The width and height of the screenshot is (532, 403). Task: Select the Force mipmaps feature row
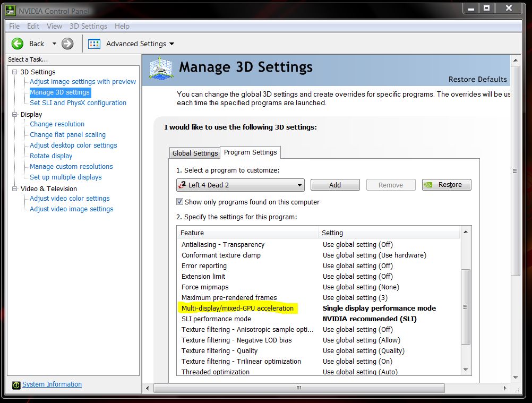click(x=319, y=287)
